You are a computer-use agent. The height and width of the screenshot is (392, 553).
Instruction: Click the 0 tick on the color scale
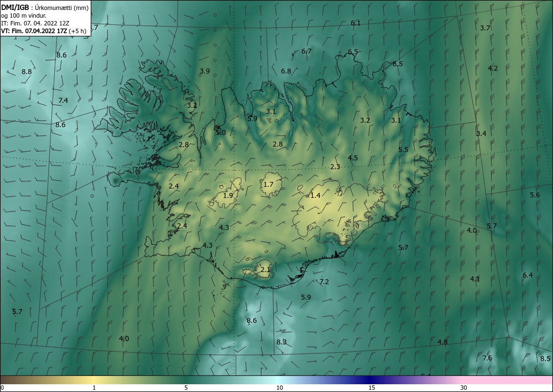pos(2,388)
